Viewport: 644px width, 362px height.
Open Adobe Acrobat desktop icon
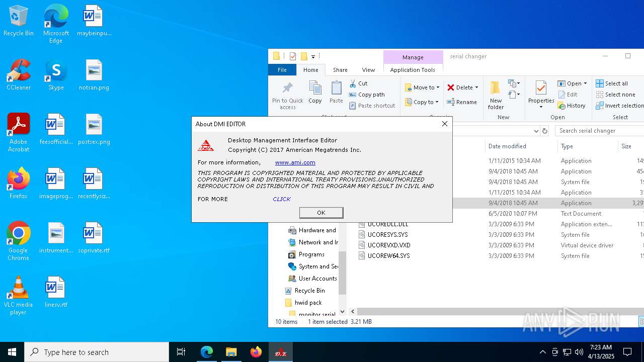[x=19, y=132]
